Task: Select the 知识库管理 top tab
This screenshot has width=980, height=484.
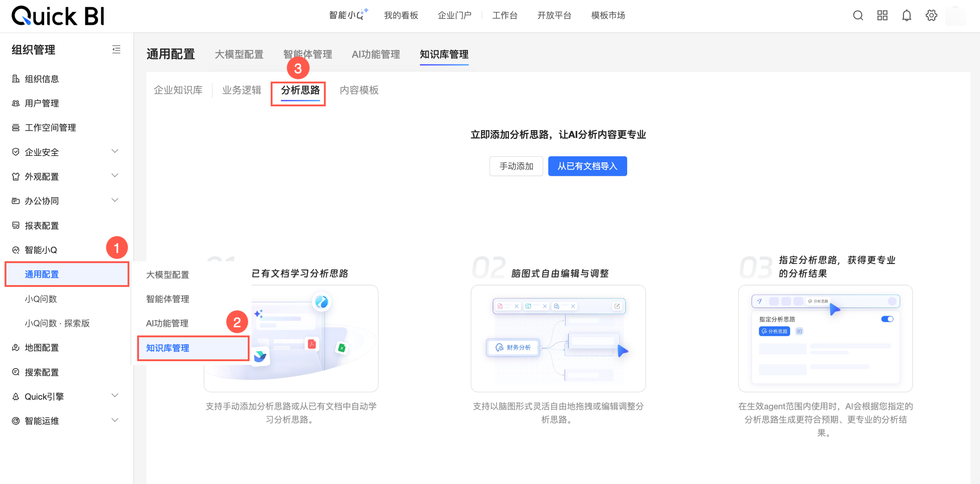Action: coord(444,55)
